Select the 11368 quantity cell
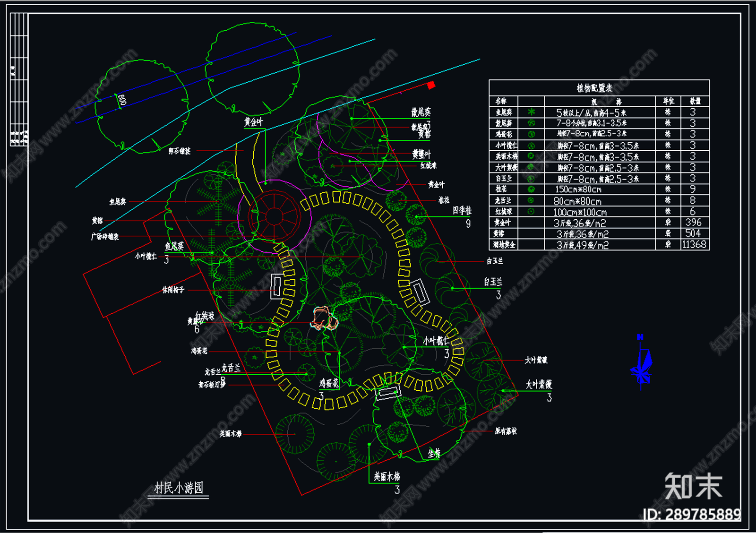Viewport: 756px width, 533px height. click(x=694, y=244)
